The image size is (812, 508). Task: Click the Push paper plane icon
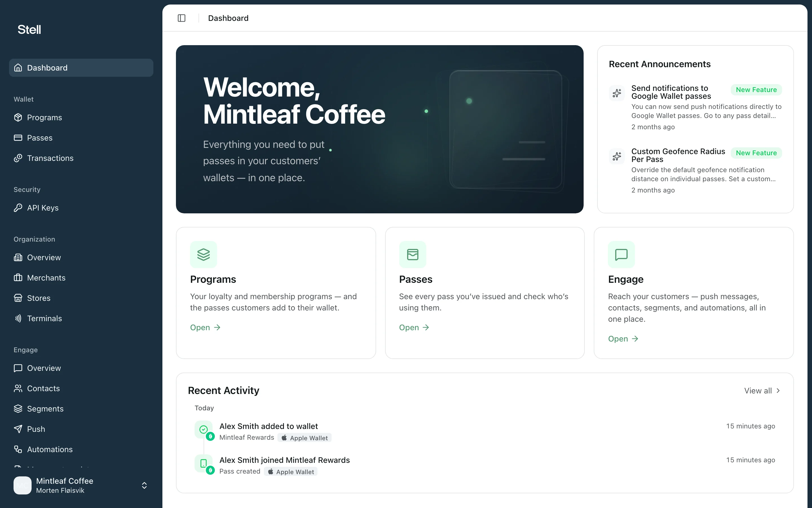pyautogui.click(x=18, y=429)
